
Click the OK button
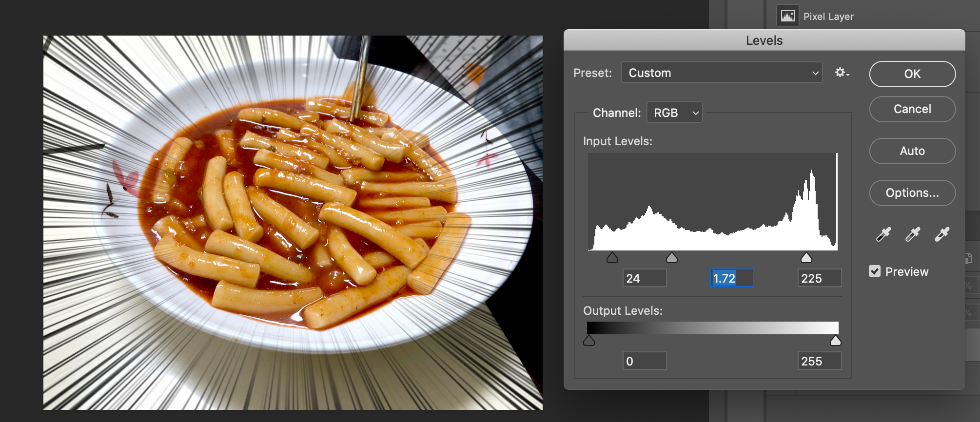912,74
